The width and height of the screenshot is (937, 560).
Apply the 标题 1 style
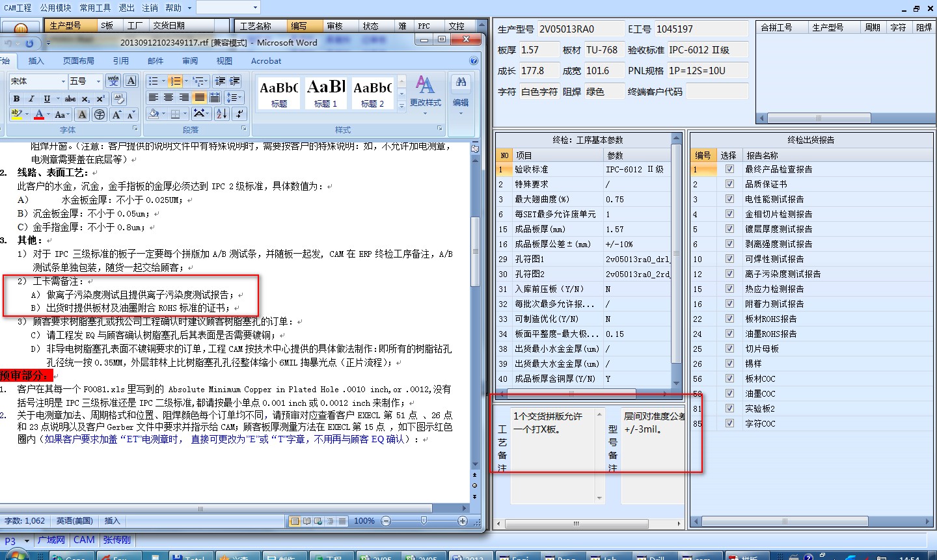[325, 92]
